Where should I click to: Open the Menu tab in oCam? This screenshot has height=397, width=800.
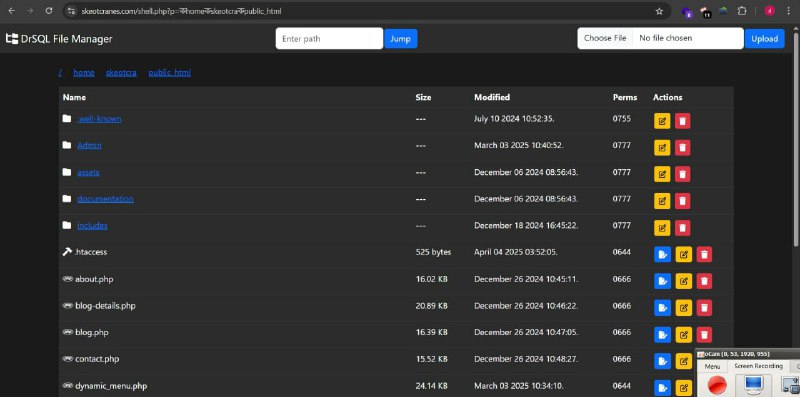coord(712,366)
